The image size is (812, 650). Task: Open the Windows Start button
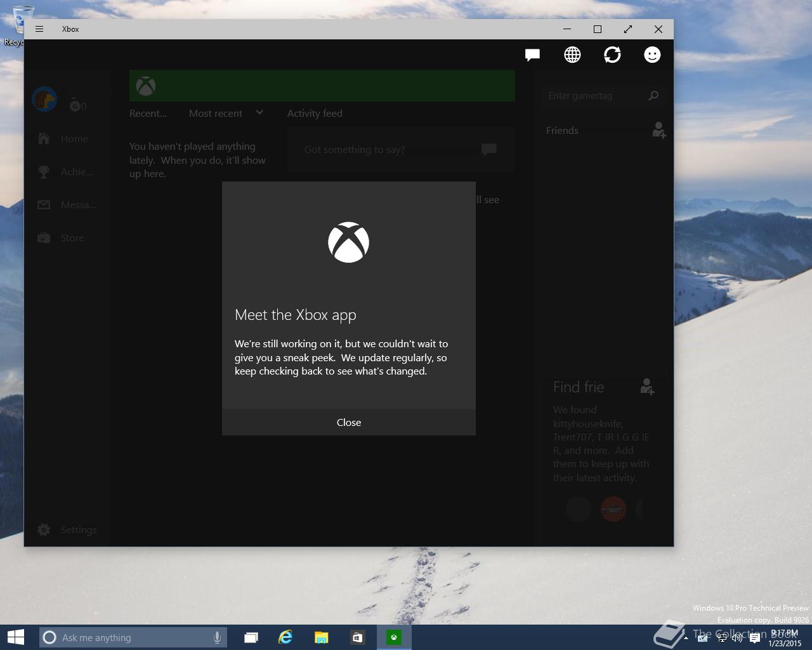16,637
